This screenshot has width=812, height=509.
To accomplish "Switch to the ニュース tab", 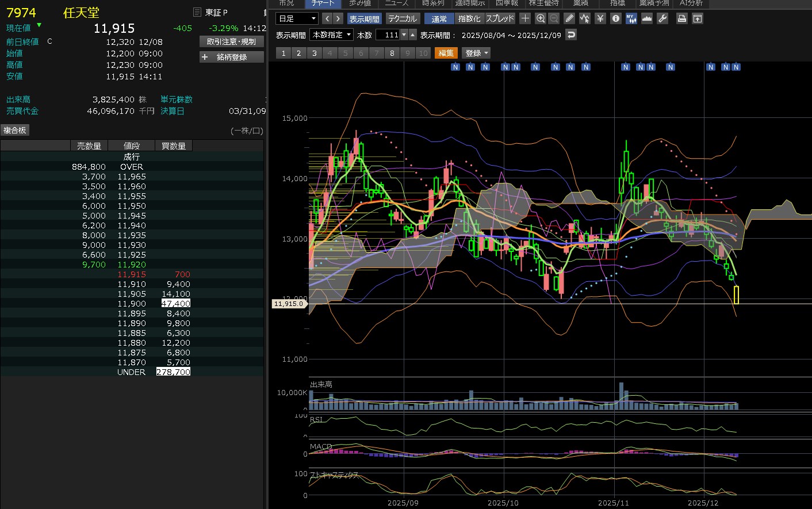I will coord(397,3).
